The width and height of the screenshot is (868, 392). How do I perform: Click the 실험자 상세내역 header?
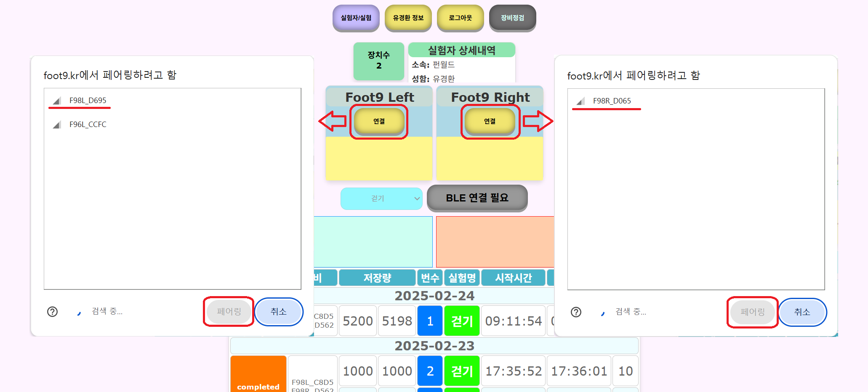coord(462,50)
